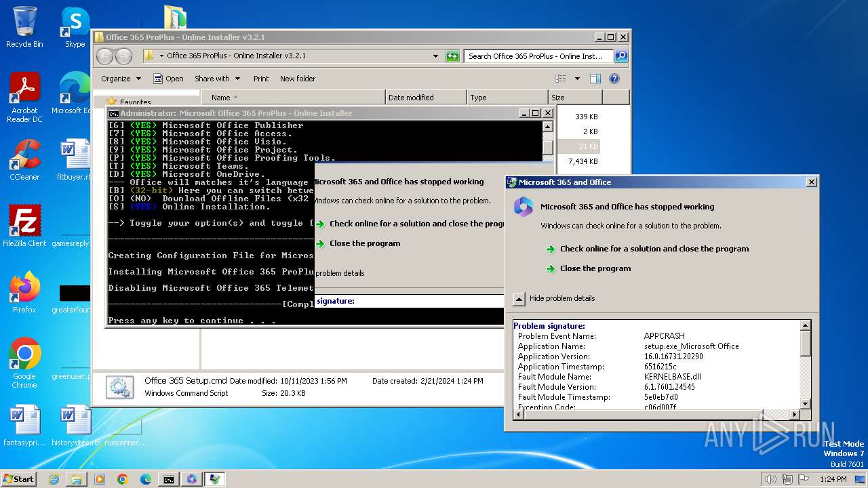Expand the address bar history dropdown
The image size is (868, 488).
[x=435, y=56]
